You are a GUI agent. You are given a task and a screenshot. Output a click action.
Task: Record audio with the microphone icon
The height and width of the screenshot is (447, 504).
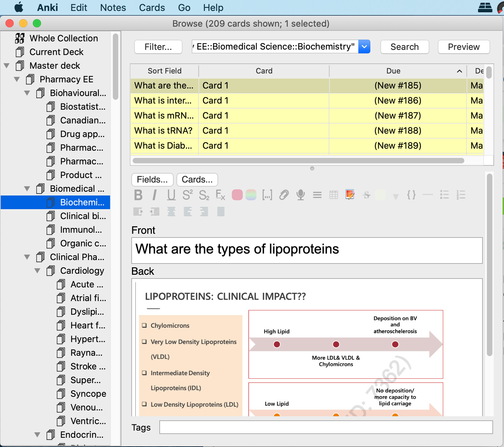[x=301, y=195]
